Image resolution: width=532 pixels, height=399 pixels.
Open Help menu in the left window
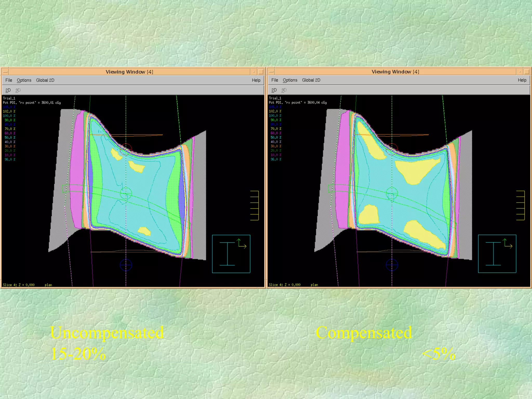(x=256, y=80)
